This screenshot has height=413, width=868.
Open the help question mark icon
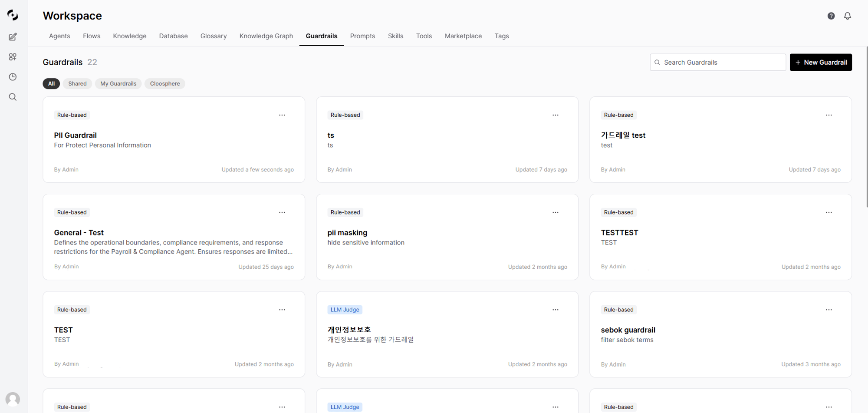coord(831,16)
